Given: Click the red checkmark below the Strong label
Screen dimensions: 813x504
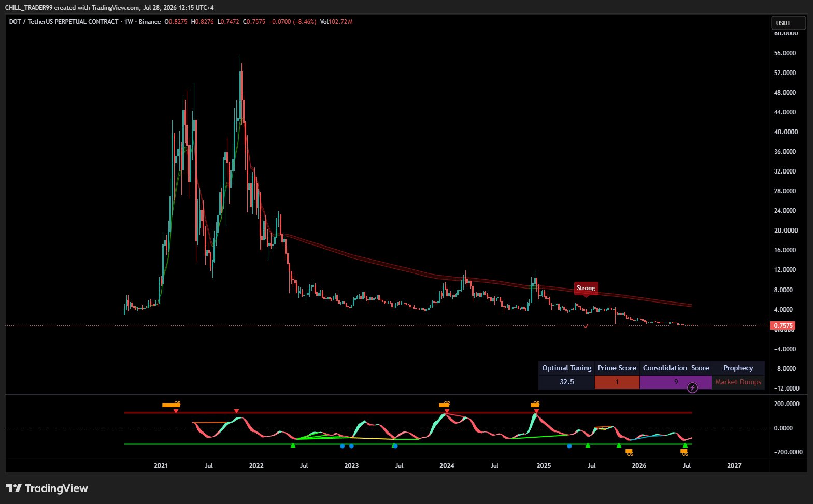Looking at the screenshot, I should coord(586,326).
